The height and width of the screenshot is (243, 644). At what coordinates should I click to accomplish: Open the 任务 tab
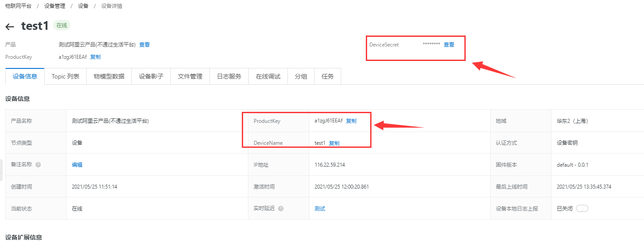click(x=328, y=76)
